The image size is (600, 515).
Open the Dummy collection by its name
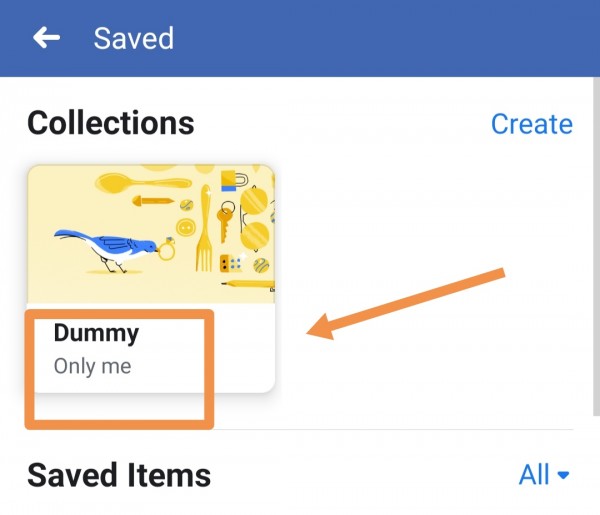click(95, 333)
